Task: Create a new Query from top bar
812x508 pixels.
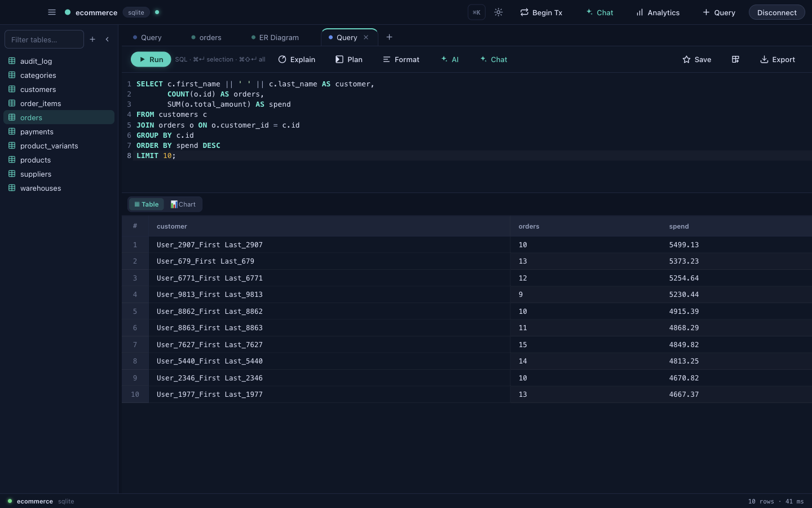Action: click(x=719, y=12)
